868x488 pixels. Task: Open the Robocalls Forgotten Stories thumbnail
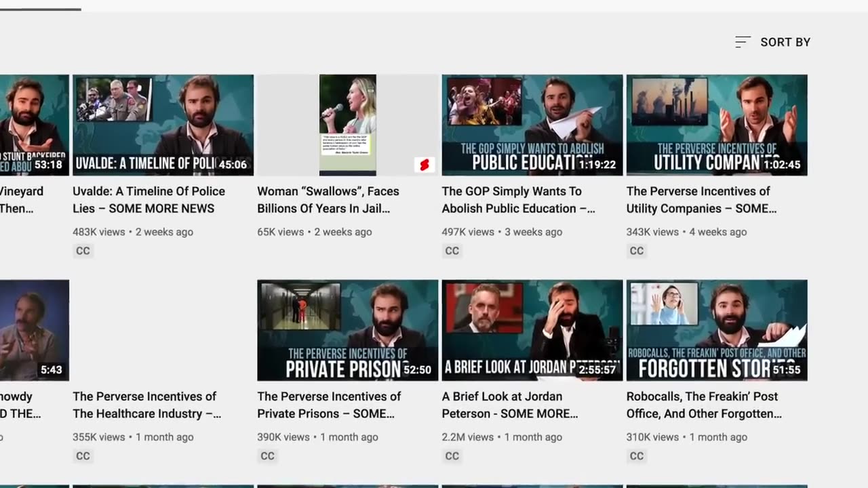pyautogui.click(x=717, y=330)
